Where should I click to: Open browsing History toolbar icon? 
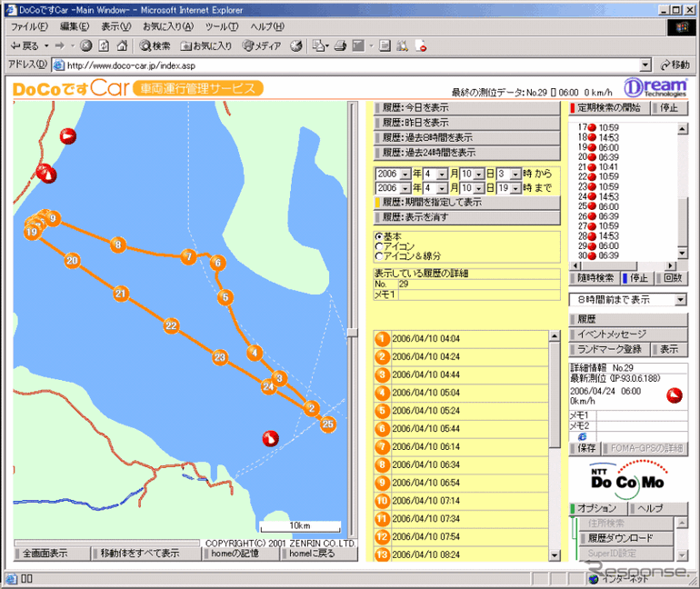(295, 45)
